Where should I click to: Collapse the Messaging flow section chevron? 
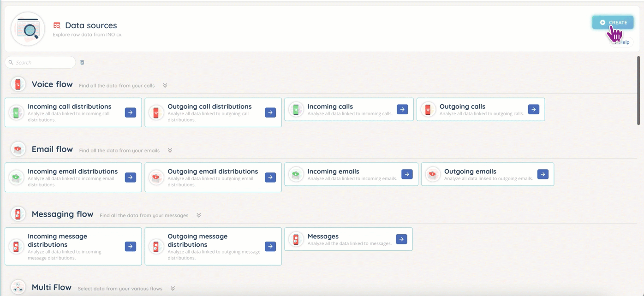pos(199,215)
